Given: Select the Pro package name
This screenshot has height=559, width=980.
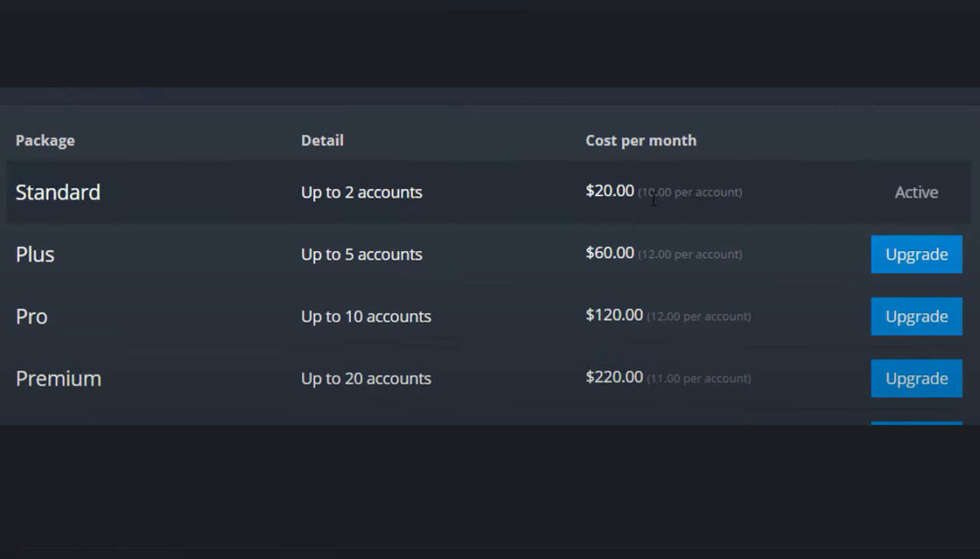Looking at the screenshot, I should coord(30,316).
